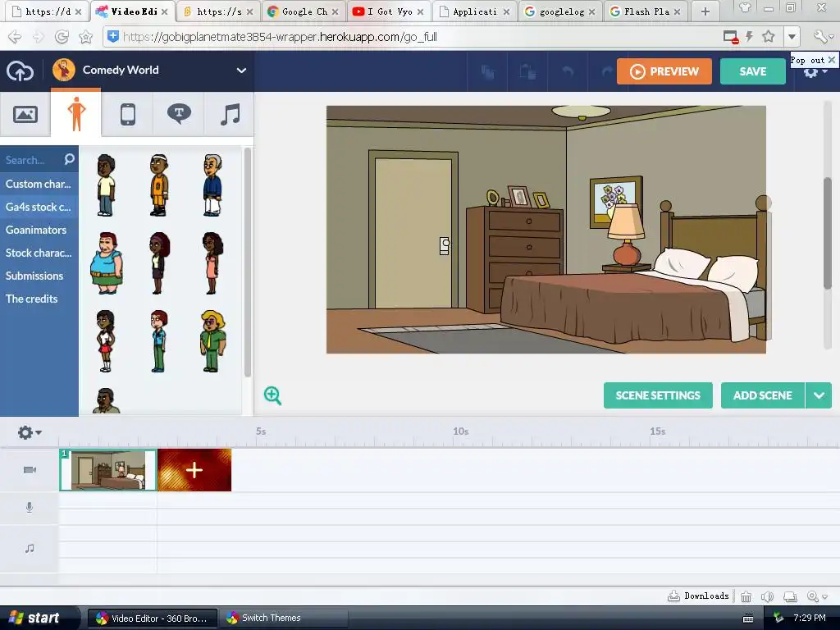Viewport: 840px width, 630px height.
Task: Select scene 1 thumbnail in timeline
Action: point(107,470)
